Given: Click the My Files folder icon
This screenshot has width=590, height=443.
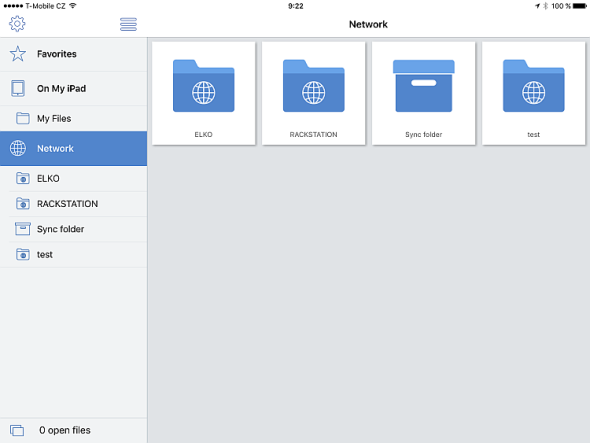Looking at the screenshot, I should tap(23, 118).
